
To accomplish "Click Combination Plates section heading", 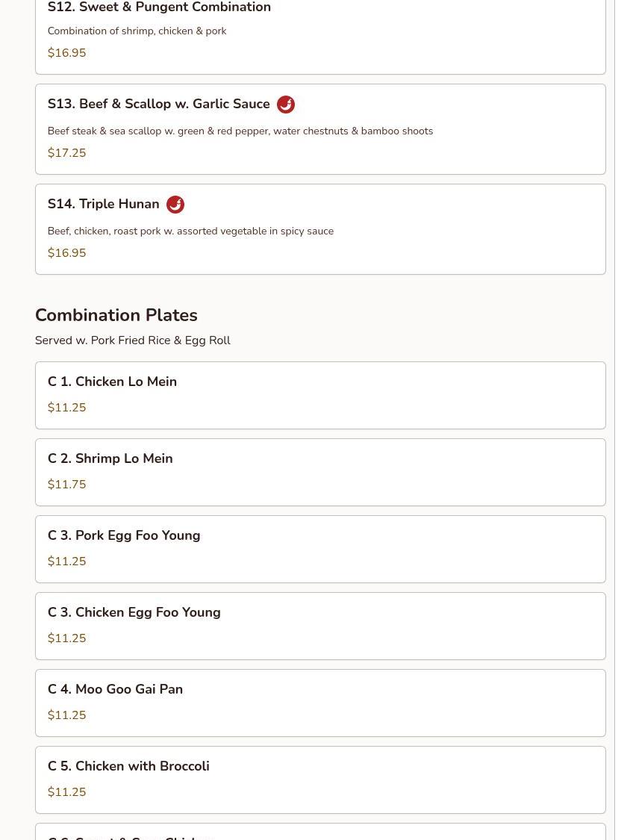I will click(x=116, y=315).
